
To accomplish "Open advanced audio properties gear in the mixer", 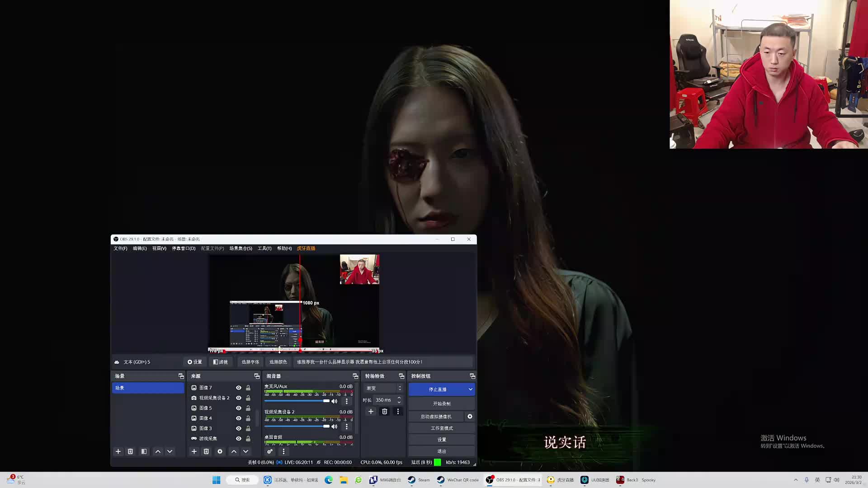I will (270, 451).
